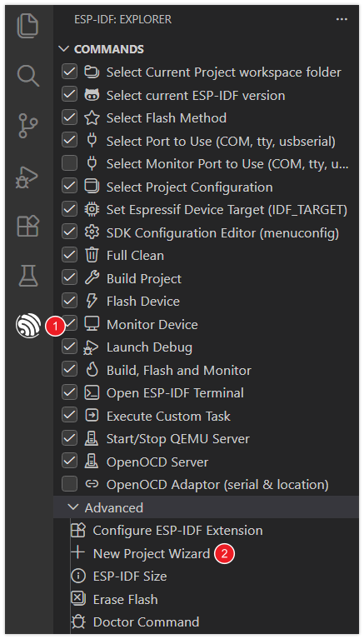Click plug icon for Select Port to Use
Viewport: 364px width, 639px height.
click(x=92, y=141)
